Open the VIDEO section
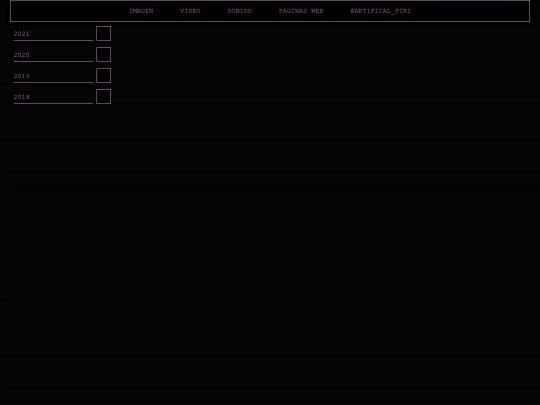Viewport: 540px width, 405px height. [x=190, y=11]
